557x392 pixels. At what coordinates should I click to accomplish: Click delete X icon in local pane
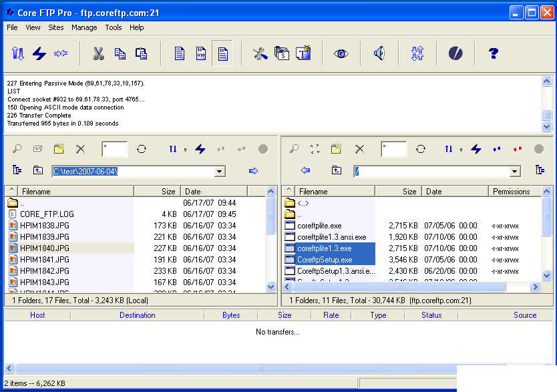pyautogui.click(x=81, y=149)
